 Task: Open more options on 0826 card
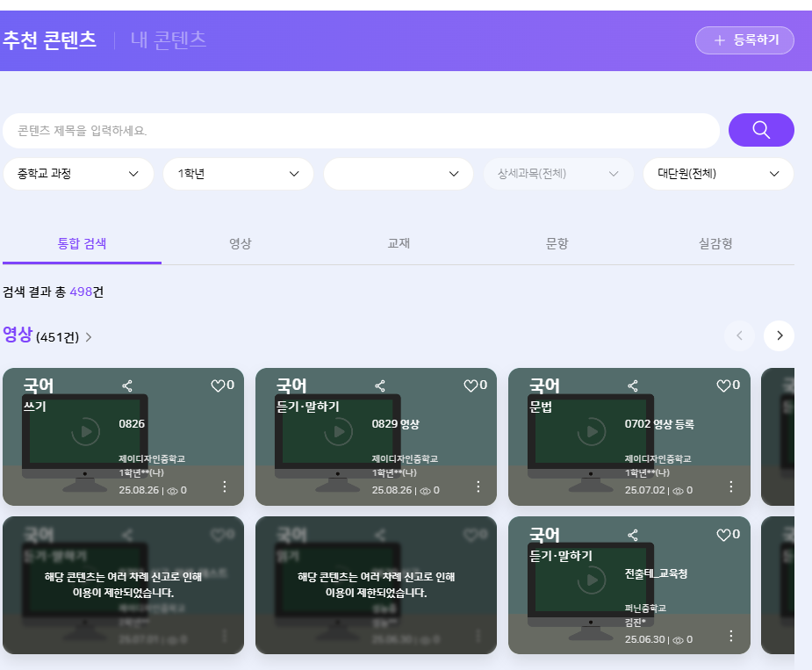coord(225,486)
